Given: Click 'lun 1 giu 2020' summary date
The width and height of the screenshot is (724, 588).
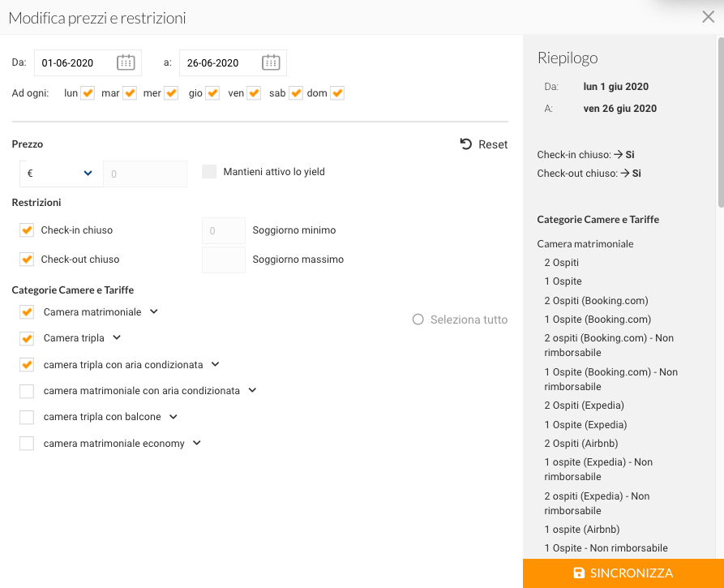Looking at the screenshot, I should 616,87.
